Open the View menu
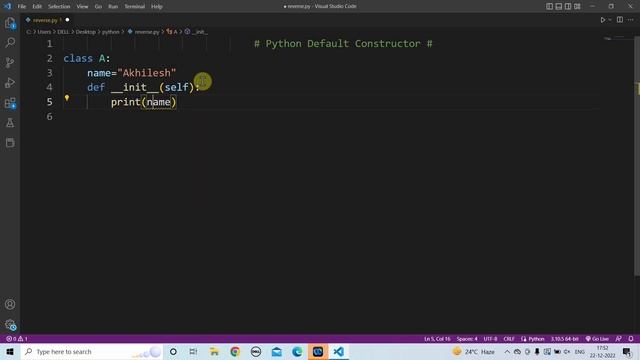 coord(82,7)
